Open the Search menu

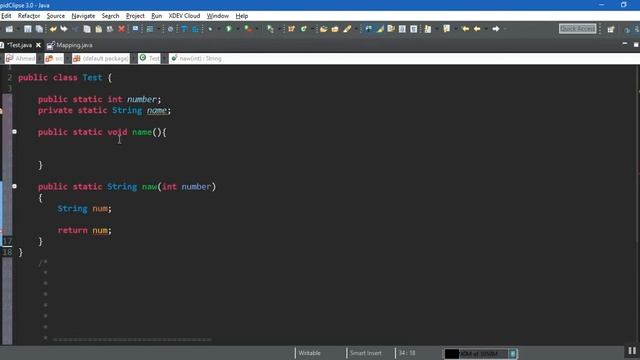110,16
